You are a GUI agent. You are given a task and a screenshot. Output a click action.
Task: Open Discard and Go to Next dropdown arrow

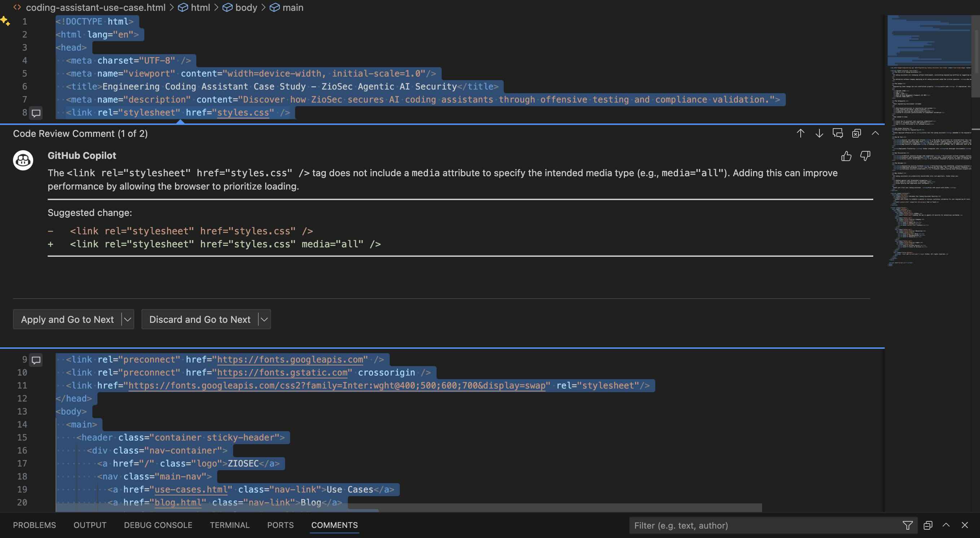tap(264, 320)
